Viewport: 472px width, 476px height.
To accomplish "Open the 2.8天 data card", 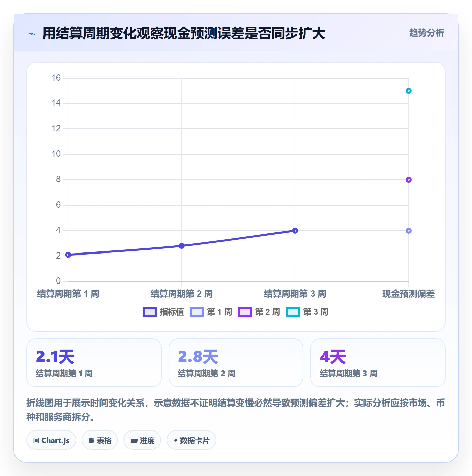I will 236,363.
